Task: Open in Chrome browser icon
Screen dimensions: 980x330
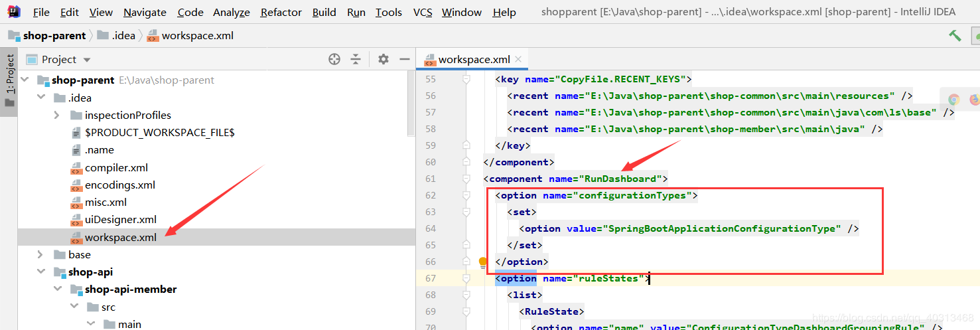Action: click(x=954, y=100)
